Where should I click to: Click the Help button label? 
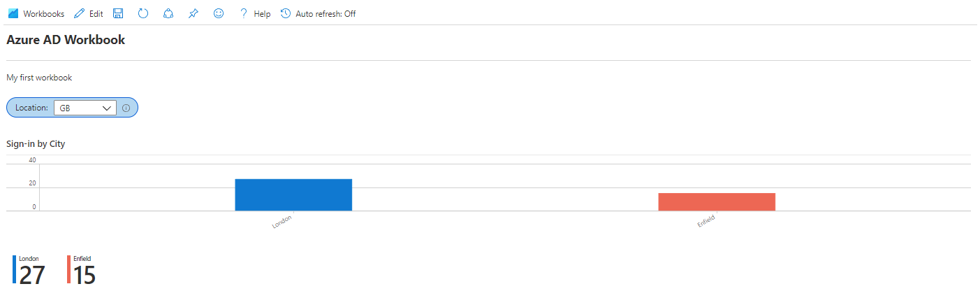point(262,13)
